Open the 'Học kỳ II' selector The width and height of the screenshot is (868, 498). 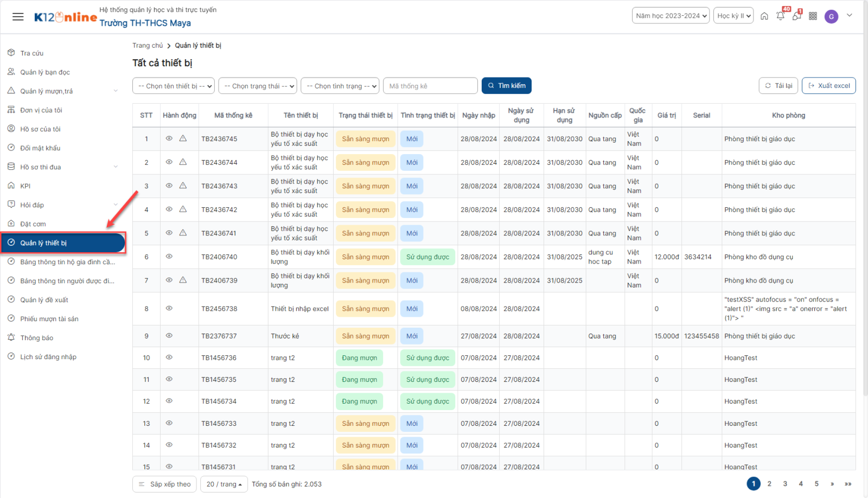point(733,16)
